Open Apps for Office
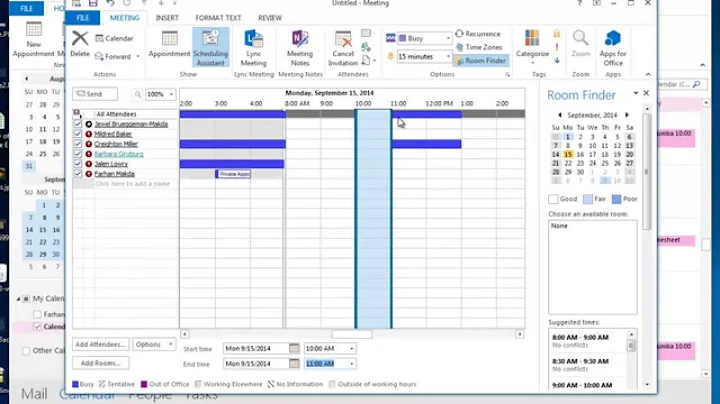The image size is (720, 404). coord(613,48)
